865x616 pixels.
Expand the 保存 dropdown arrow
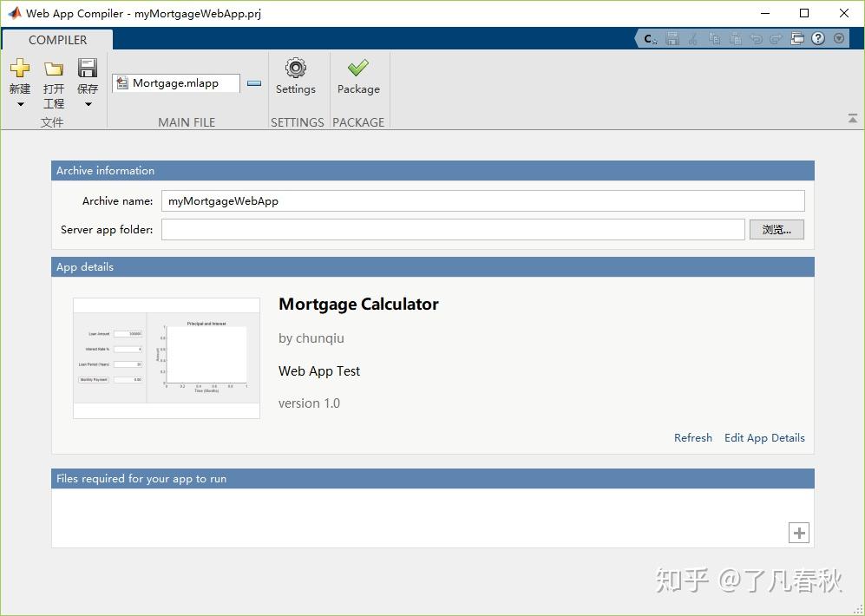(x=88, y=102)
